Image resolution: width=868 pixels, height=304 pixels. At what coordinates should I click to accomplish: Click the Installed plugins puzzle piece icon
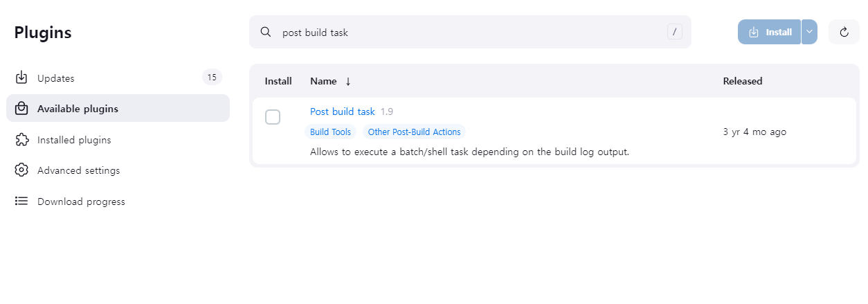click(21, 140)
